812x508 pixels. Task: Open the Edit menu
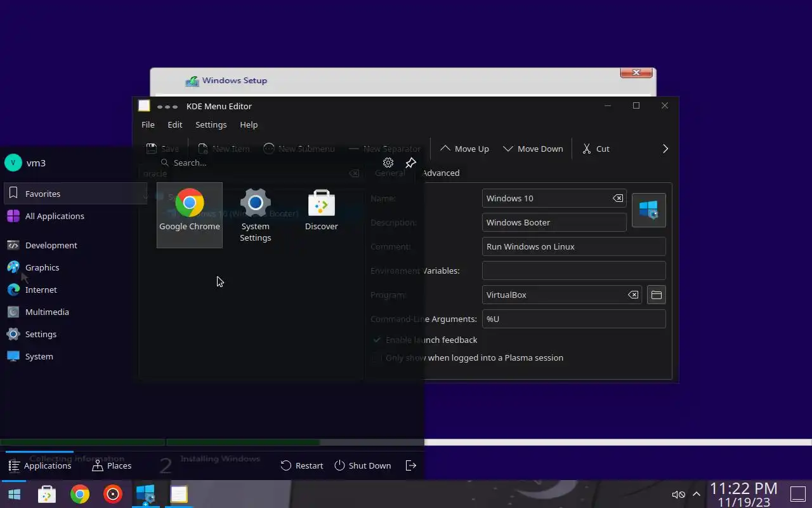click(174, 124)
